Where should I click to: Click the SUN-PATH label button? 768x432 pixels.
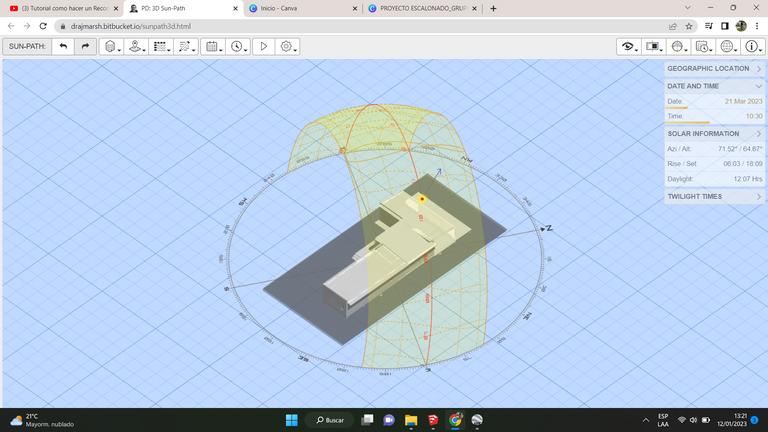click(x=26, y=46)
